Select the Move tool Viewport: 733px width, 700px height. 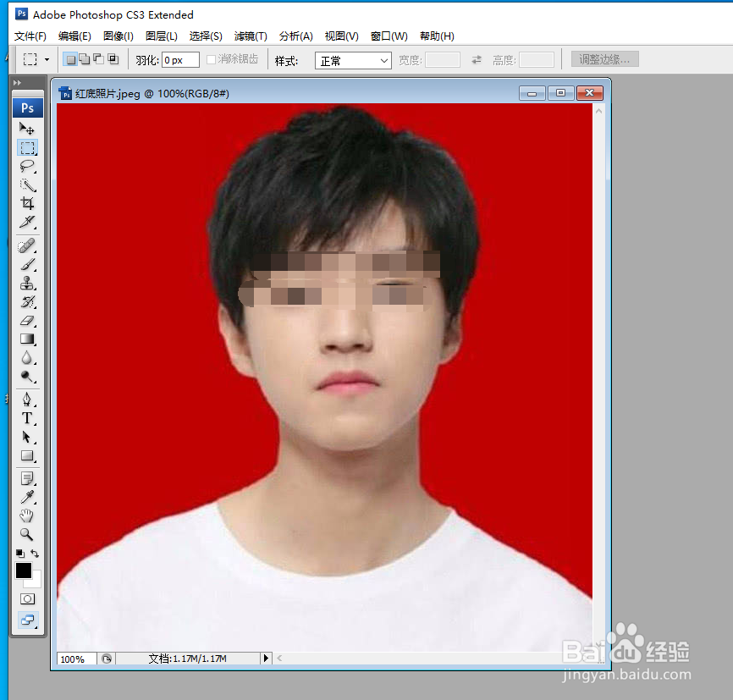25,129
